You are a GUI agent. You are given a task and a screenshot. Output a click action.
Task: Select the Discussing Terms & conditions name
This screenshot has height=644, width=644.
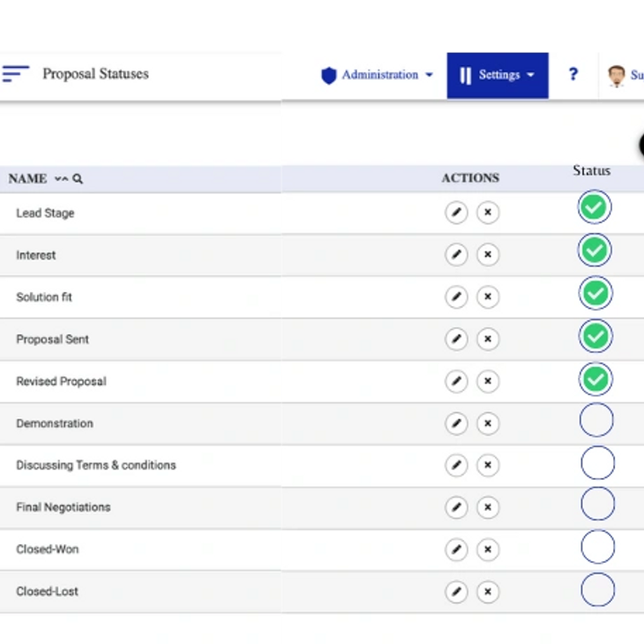96,465
